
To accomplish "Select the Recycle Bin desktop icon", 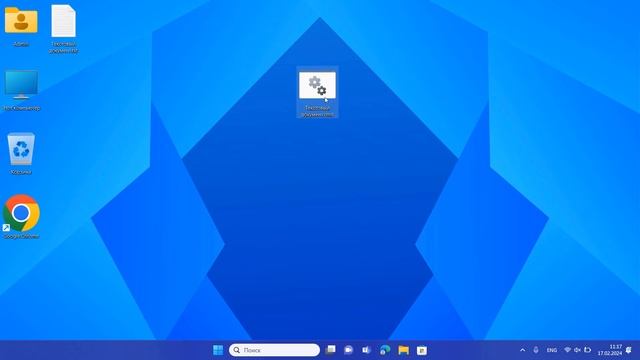I will [x=21, y=149].
